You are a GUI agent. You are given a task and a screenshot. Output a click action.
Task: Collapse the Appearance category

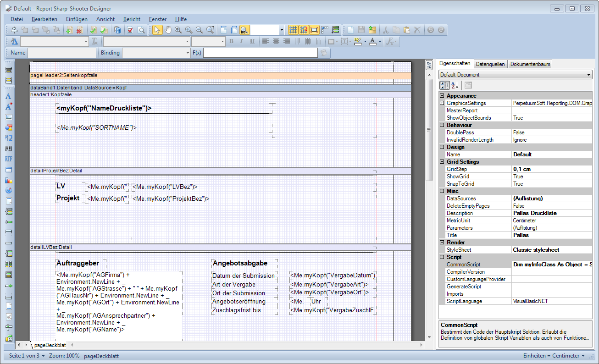tap(442, 96)
